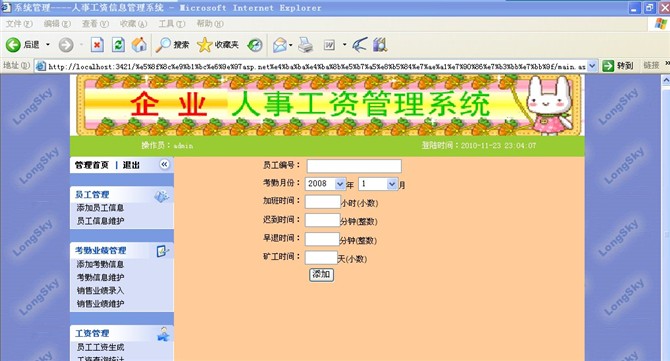Click the 操作员: admin text
This screenshot has width=670, height=361.
(167, 146)
